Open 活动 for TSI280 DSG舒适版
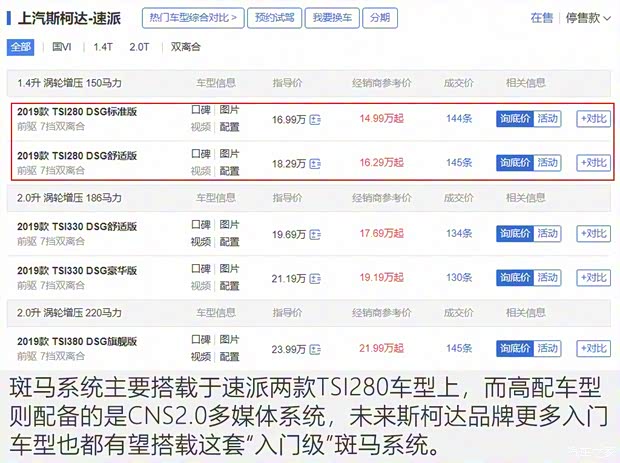Screen dimensions: 620x463 (547, 163)
